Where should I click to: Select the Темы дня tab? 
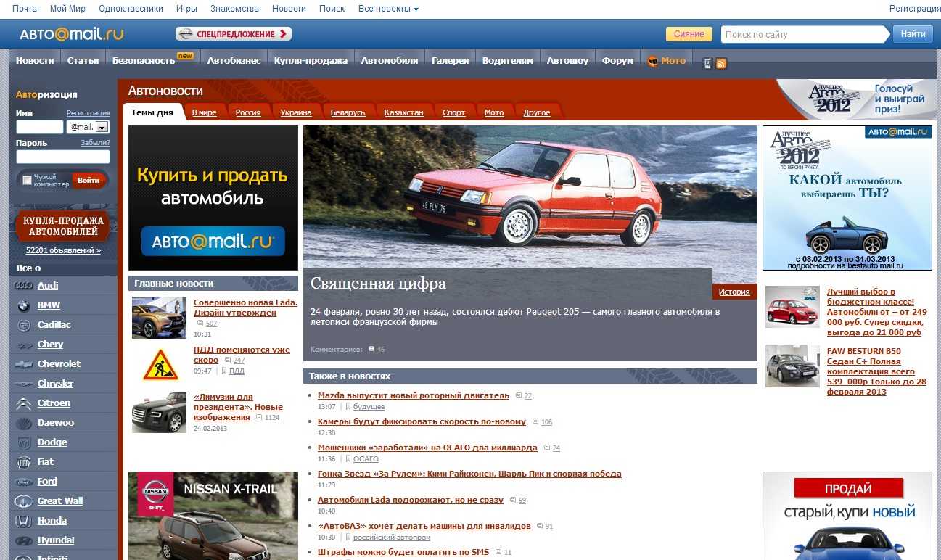click(152, 112)
